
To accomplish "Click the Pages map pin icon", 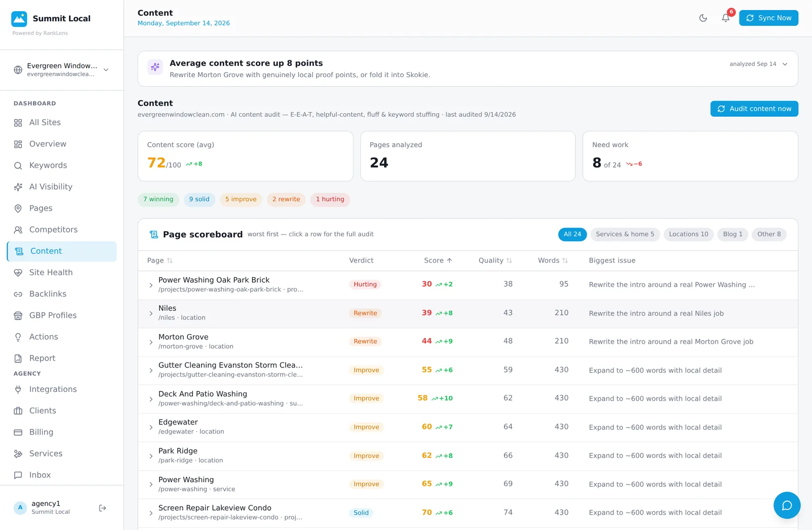I will coord(18,208).
